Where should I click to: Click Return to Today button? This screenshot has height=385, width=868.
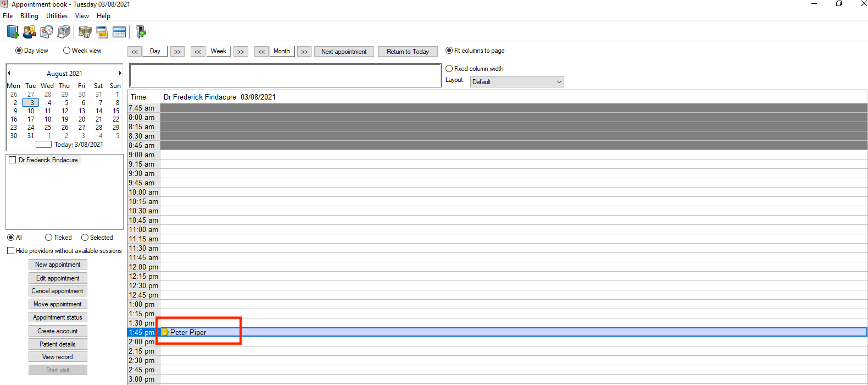(x=408, y=52)
